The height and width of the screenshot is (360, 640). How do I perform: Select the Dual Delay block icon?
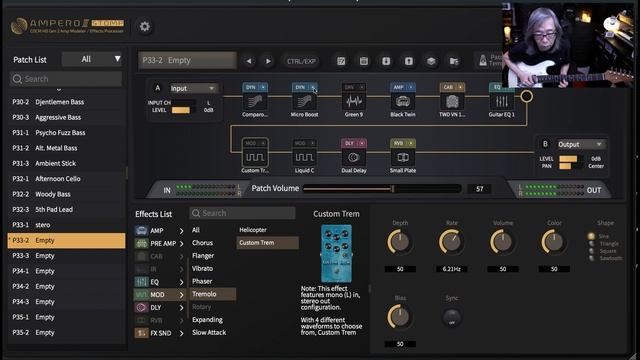pyautogui.click(x=353, y=157)
